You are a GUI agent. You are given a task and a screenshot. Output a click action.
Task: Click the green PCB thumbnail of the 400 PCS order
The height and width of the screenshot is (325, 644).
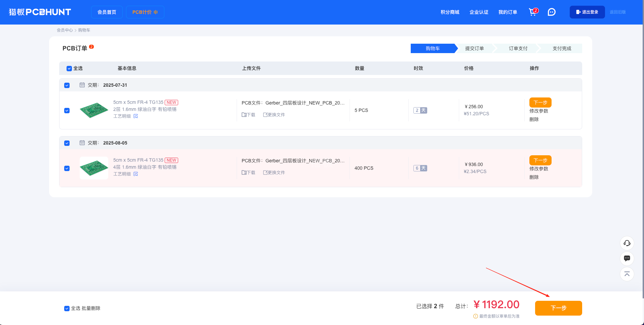(93, 168)
